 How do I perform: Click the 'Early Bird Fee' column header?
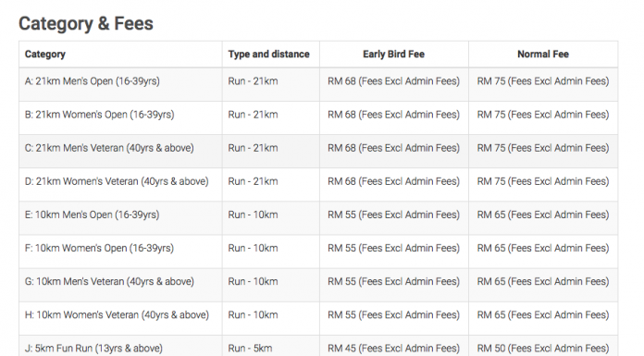tap(393, 55)
